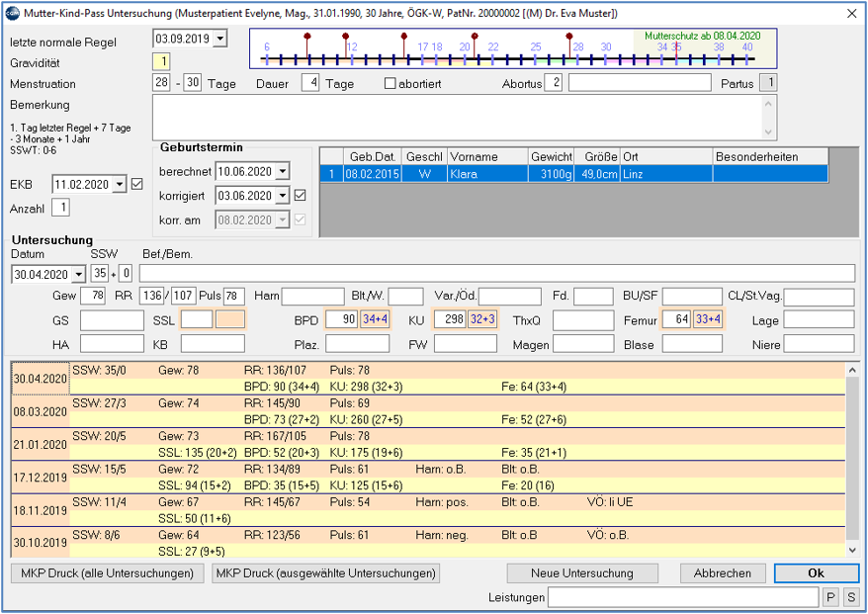The image size is (868, 614).
Task: Click the Partus count field
Action: 768,82
